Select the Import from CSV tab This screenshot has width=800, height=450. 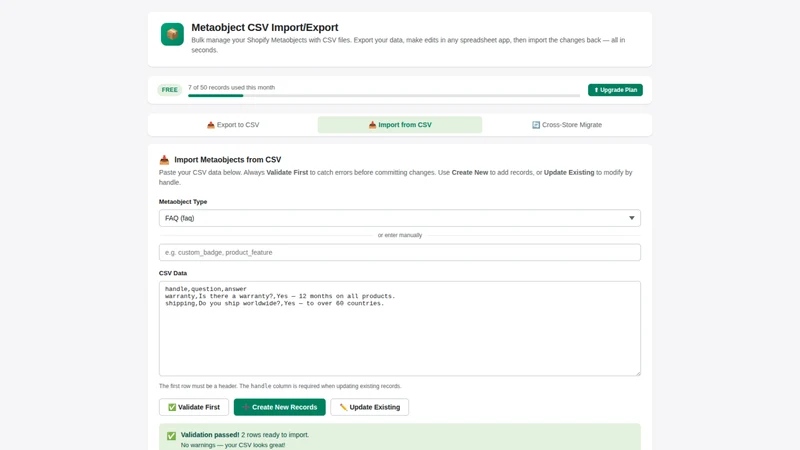(399, 124)
